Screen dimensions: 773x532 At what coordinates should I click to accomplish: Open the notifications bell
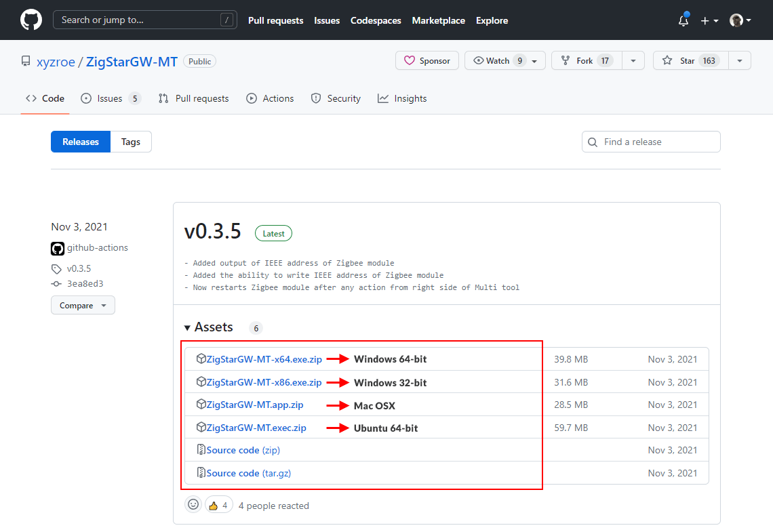point(683,20)
